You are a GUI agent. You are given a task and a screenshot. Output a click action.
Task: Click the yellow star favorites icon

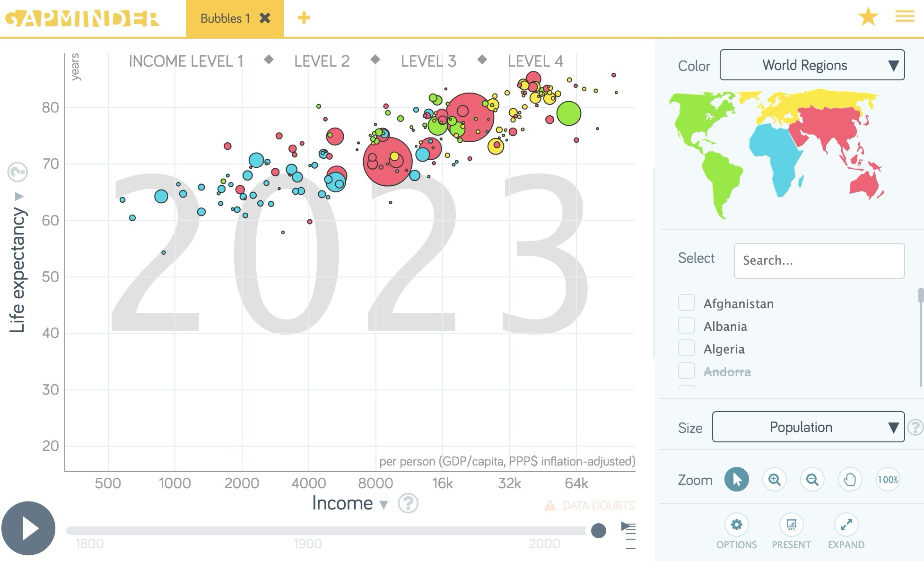click(868, 17)
